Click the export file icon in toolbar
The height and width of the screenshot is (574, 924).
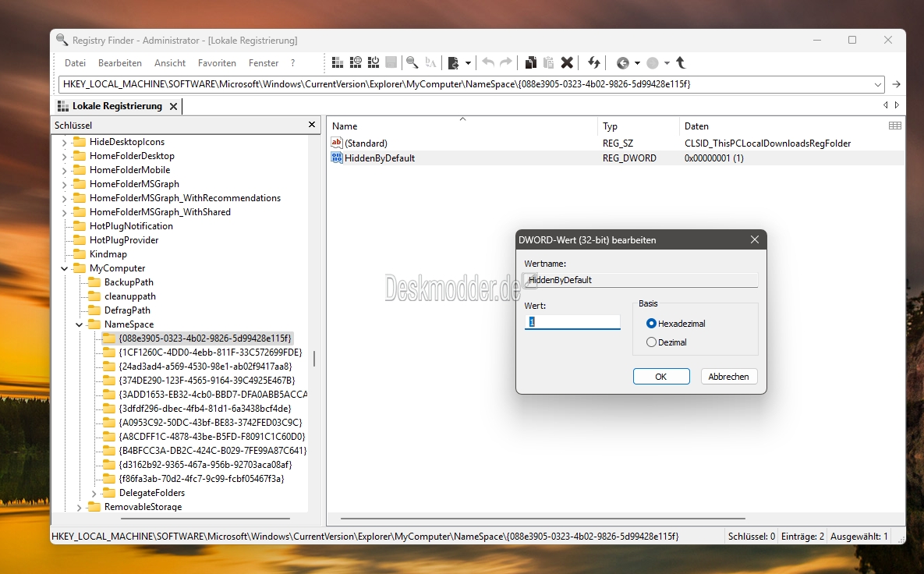(x=453, y=62)
